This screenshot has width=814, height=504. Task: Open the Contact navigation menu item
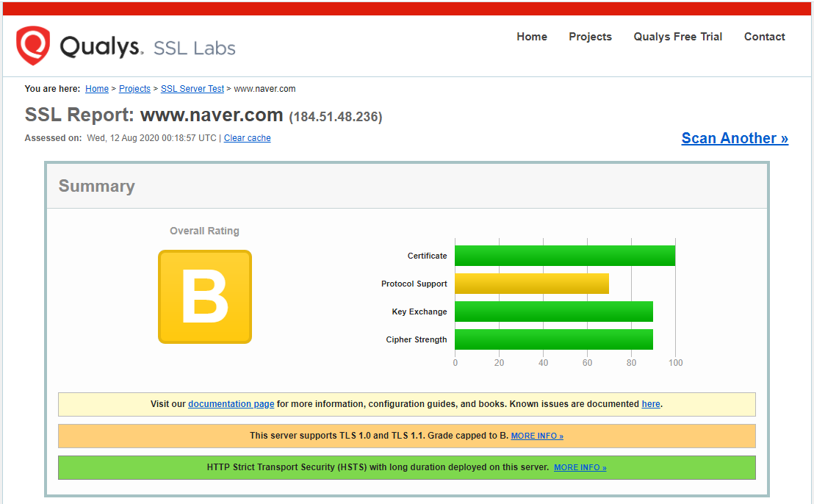click(x=764, y=37)
